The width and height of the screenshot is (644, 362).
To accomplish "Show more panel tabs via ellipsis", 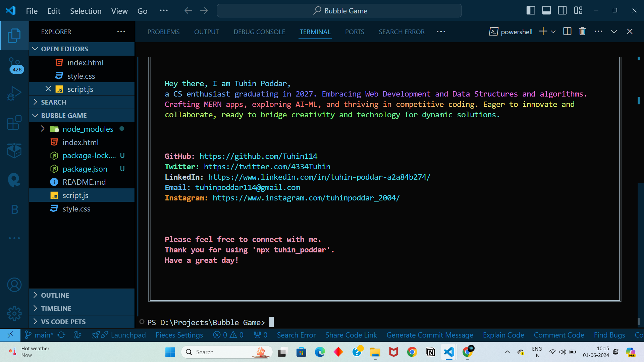I will 441,32.
